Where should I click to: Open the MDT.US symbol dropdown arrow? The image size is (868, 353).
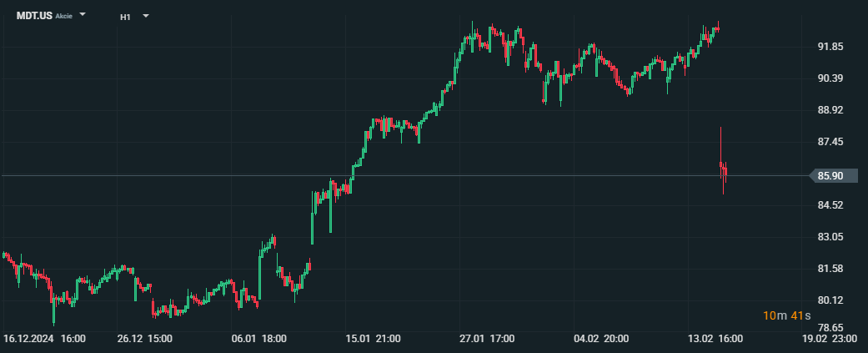(83, 14)
